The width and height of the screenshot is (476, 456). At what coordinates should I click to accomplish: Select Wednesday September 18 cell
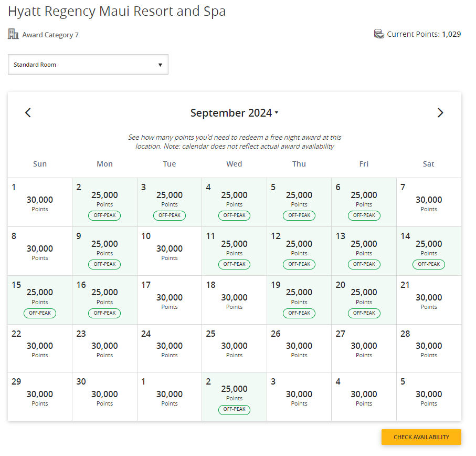tap(235, 300)
